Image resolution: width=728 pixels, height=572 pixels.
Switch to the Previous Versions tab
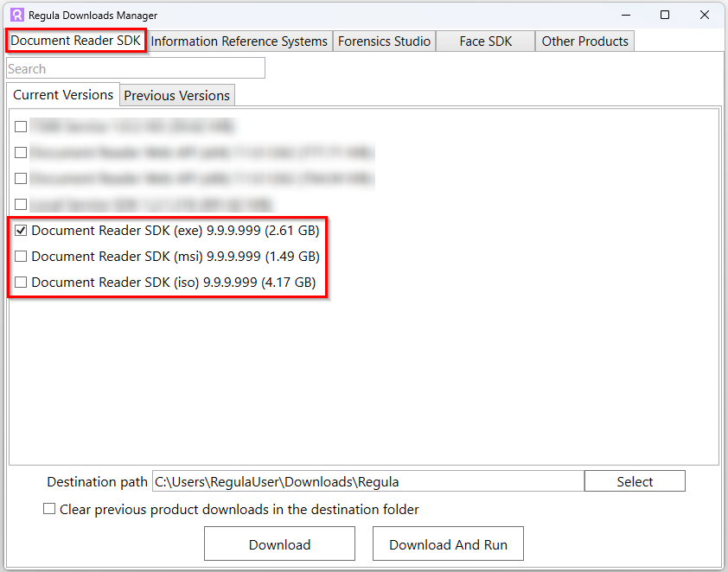pyautogui.click(x=177, y=96)
